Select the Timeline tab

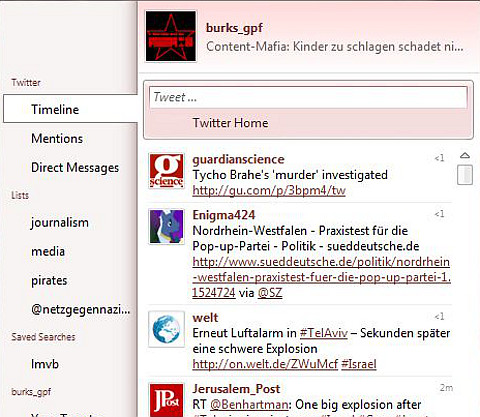tap(70, 109)
